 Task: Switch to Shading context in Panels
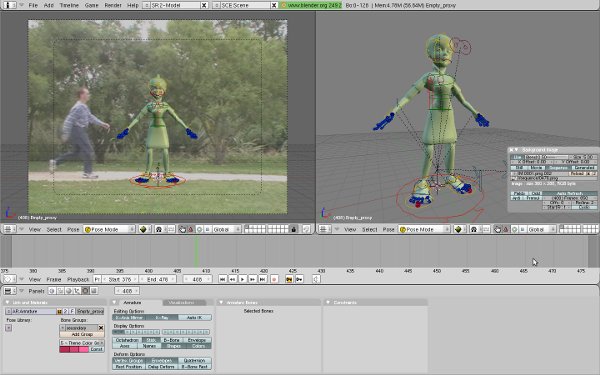coord(68,291)
